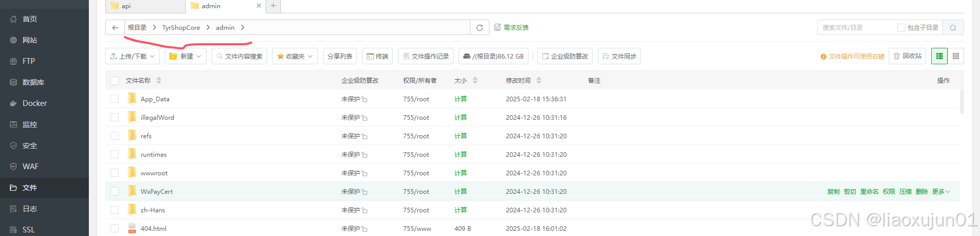
Task: Switch to the api tab
Action: [x=145, y=6]
